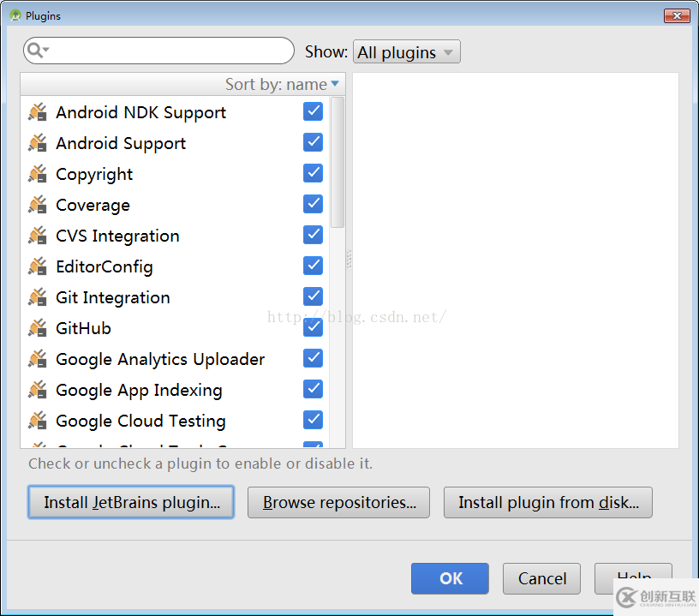Image resolution: width=699 pixels, height=616 pixels.
Task: Click the plugin list vertical scrollbar
Action: pos(337,163)
